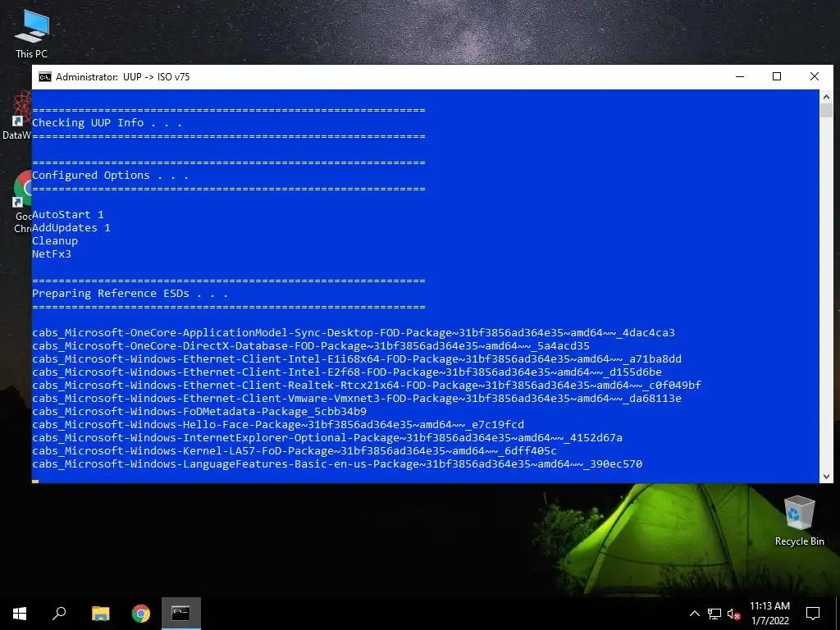
Task: Open the This PC desktop icon
Action: (32, 33)
